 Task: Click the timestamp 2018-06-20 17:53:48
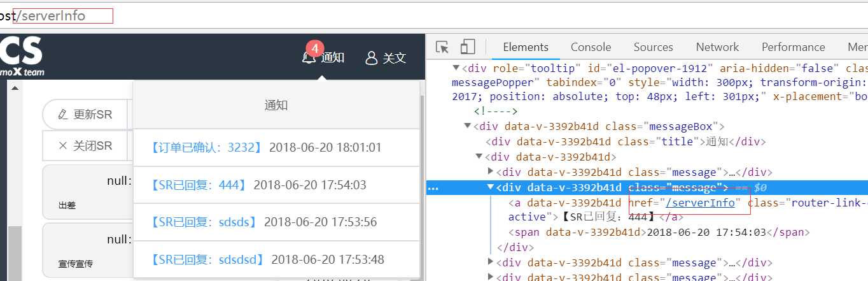(328, 259)
